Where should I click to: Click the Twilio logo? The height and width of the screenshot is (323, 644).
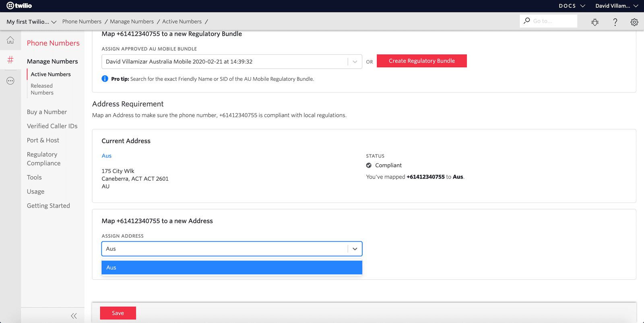click(x=19, y=6)
